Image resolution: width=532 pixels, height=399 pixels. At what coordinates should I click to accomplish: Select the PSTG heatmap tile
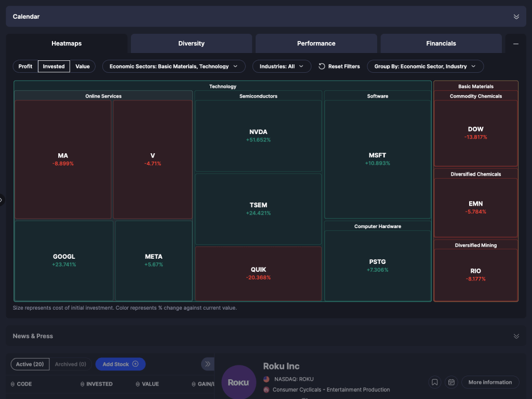[377, 265]
